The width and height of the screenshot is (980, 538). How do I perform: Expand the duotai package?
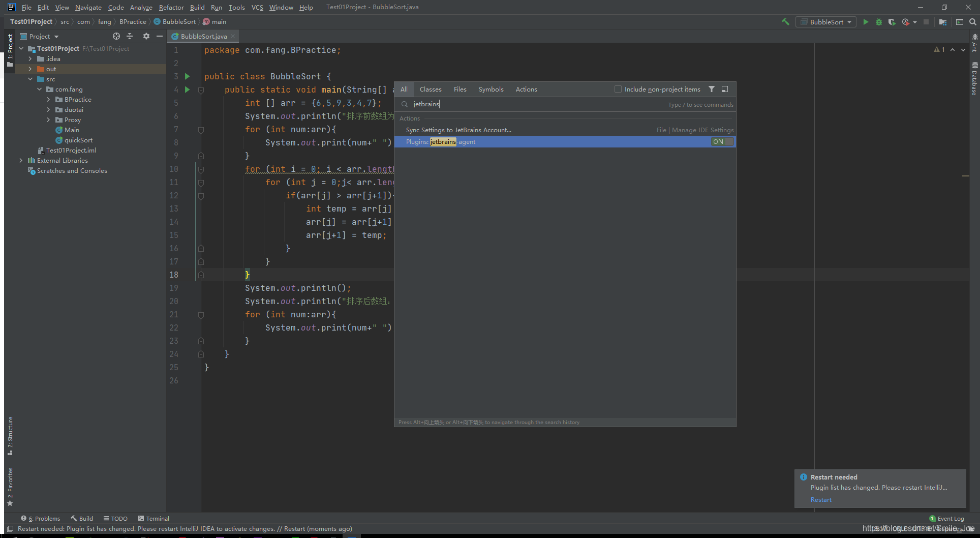pyautogui.click(x=49, y=110)
